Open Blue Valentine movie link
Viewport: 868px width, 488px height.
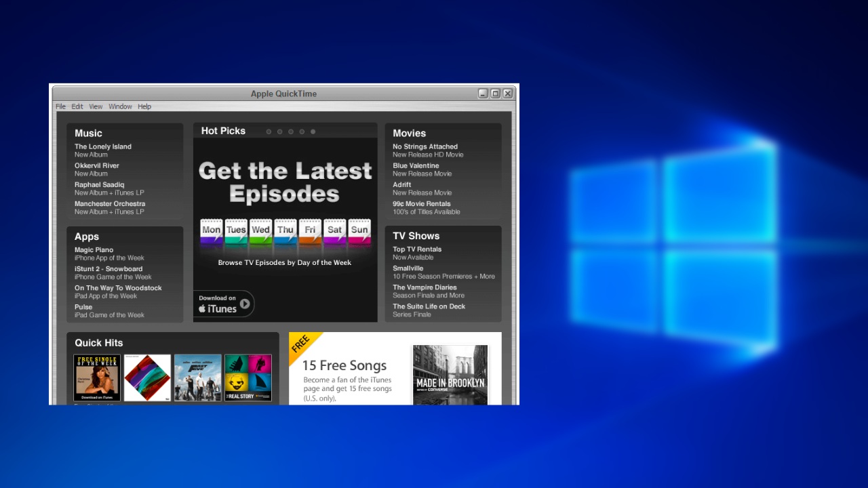[x=422, y=169]
